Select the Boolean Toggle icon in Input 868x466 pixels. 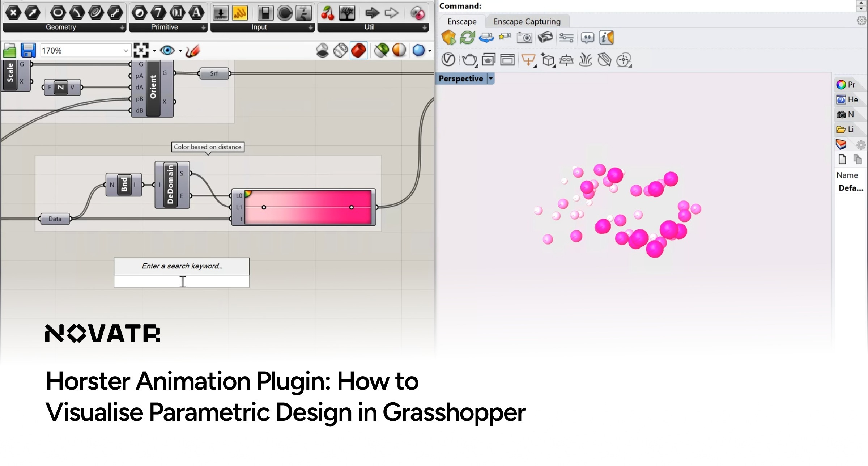point(265,13)
